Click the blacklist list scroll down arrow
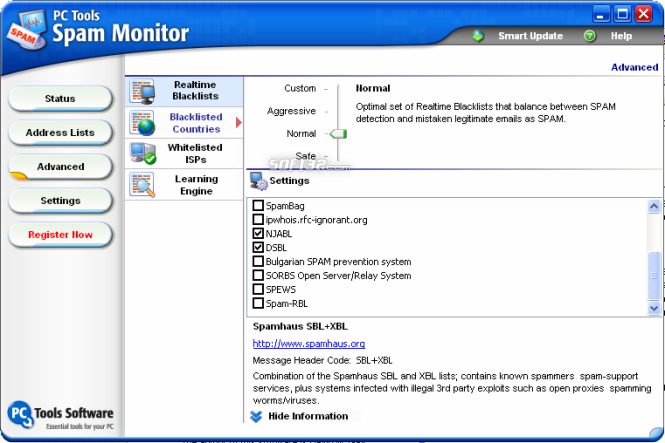665x443 pixels. 654,308
